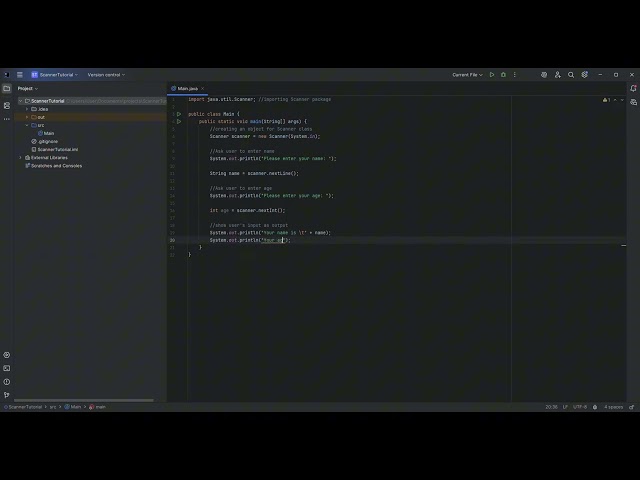Open the Git tool window icon
The image size is (640, 480).
pyautogui.click(x=7, y=395)
